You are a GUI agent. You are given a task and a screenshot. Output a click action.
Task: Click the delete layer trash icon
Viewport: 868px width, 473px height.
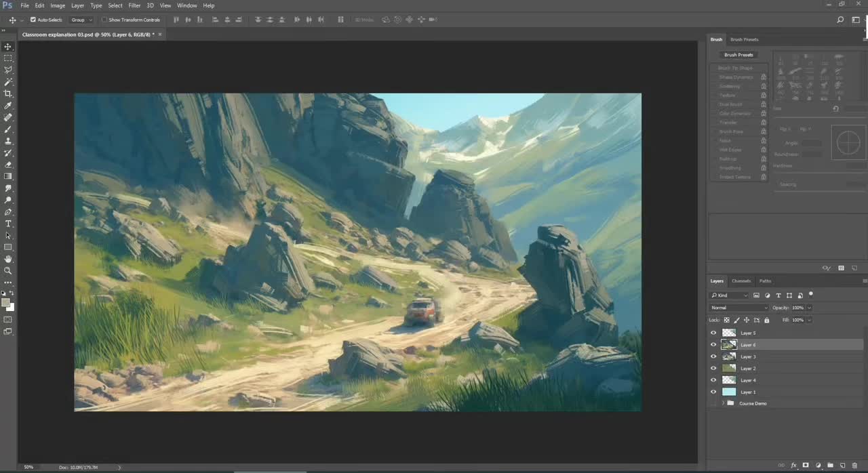pyautogui.click(x=854, y=466)
